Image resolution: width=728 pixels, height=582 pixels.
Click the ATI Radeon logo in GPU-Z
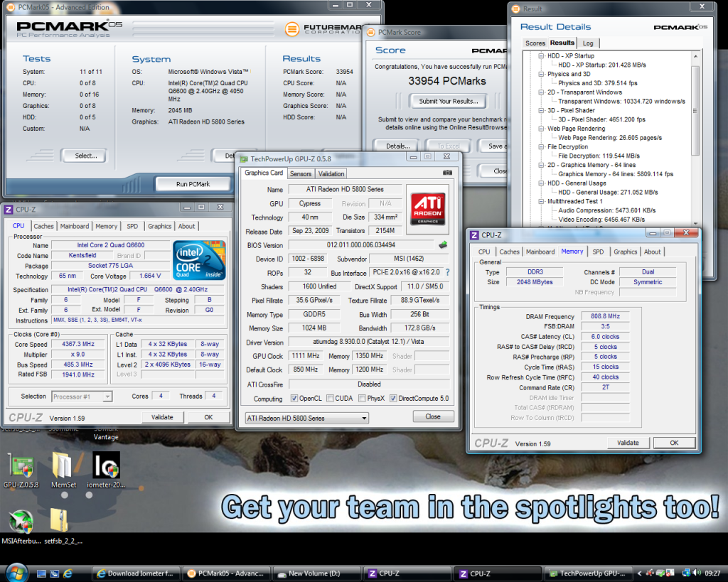click(427, 210)
